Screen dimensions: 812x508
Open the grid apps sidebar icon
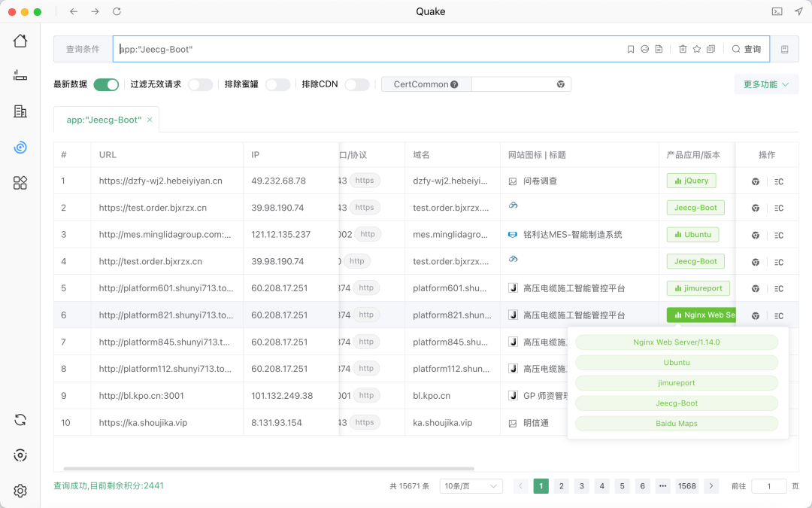coord(20,182)
